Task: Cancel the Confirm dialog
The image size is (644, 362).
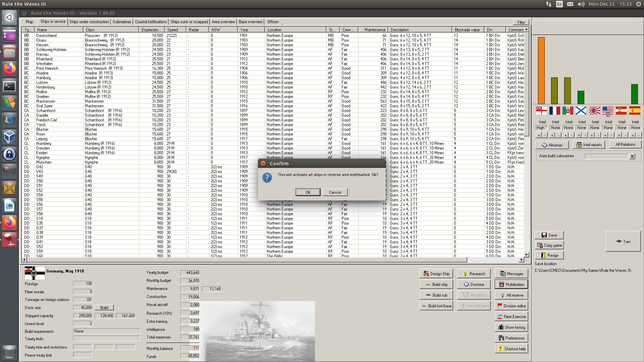Action: click(x=335, y=192)
